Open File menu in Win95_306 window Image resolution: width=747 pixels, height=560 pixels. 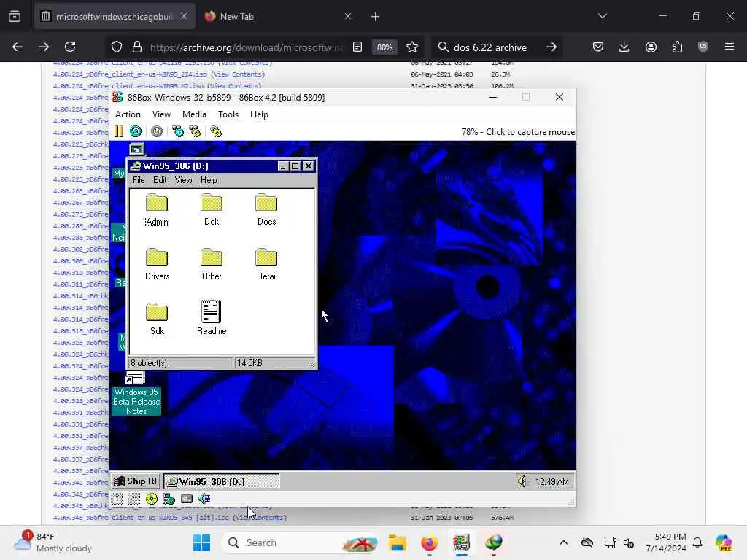coord(139,180)
